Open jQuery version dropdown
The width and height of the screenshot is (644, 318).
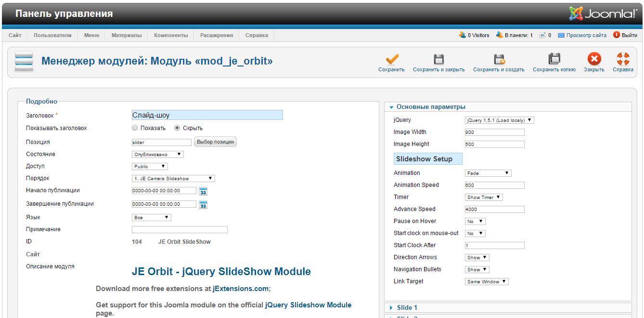click(x=500, y=120)
